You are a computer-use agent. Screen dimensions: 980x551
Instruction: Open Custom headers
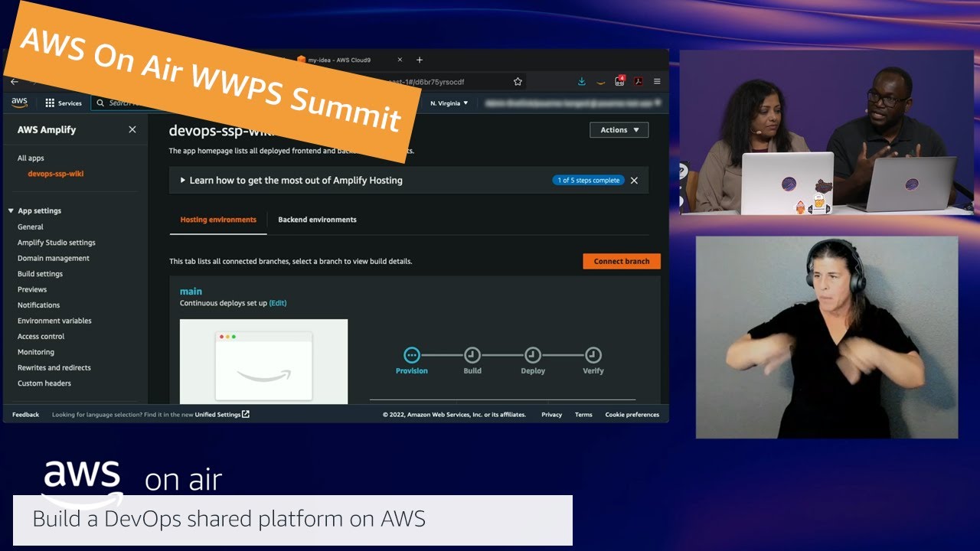44,383
